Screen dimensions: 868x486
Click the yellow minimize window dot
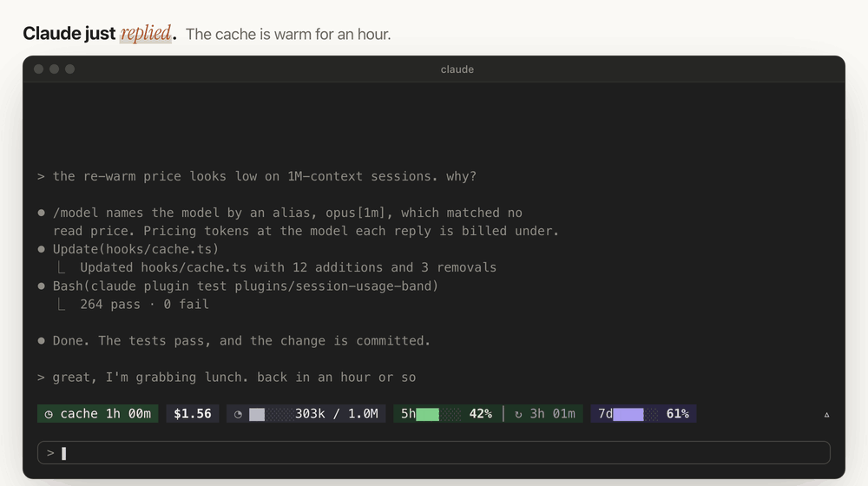pos(54,69)
